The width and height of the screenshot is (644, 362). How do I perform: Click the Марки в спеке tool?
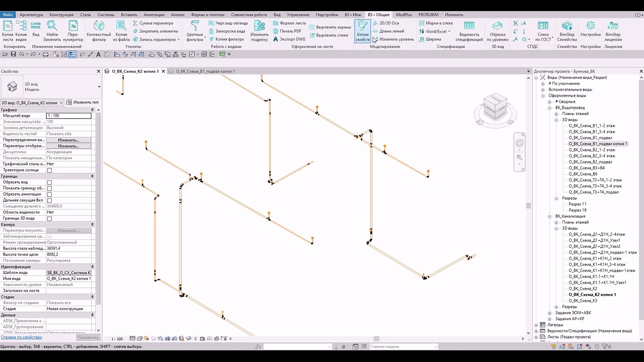(436, 23)
